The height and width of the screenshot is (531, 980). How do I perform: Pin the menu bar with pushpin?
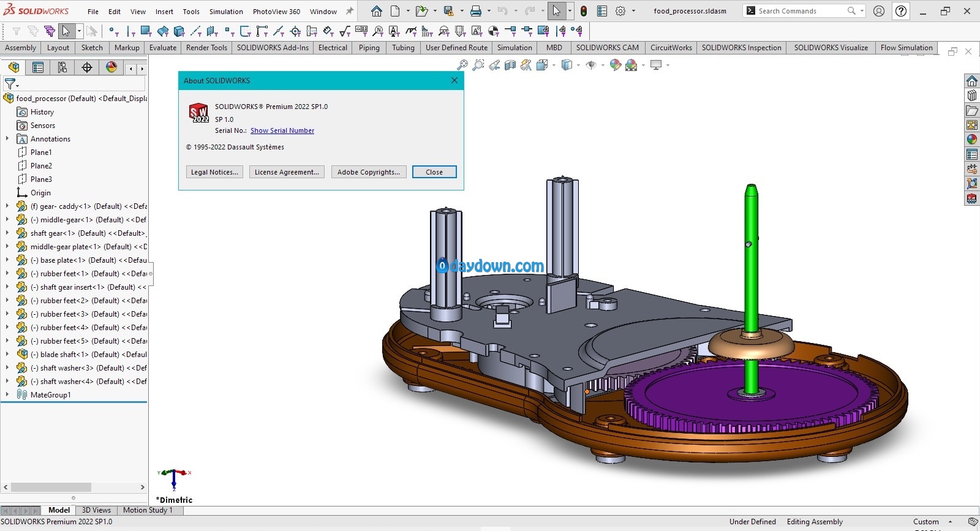(350, 11)
